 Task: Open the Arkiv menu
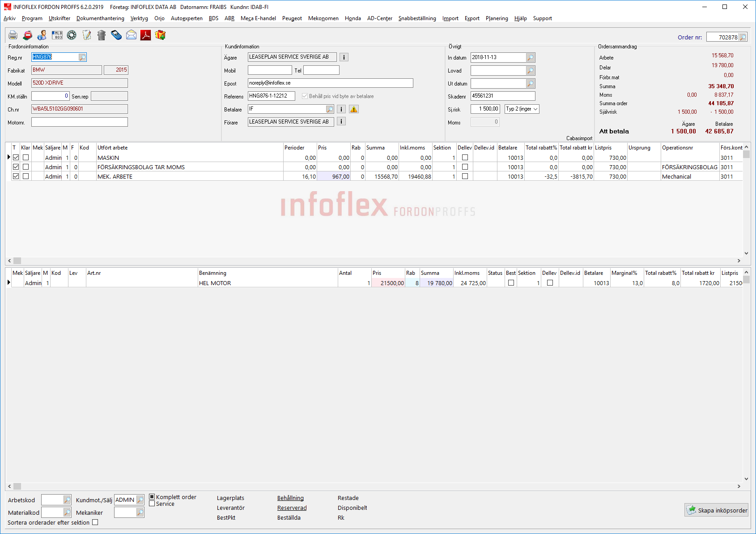(x=9, y=18)
